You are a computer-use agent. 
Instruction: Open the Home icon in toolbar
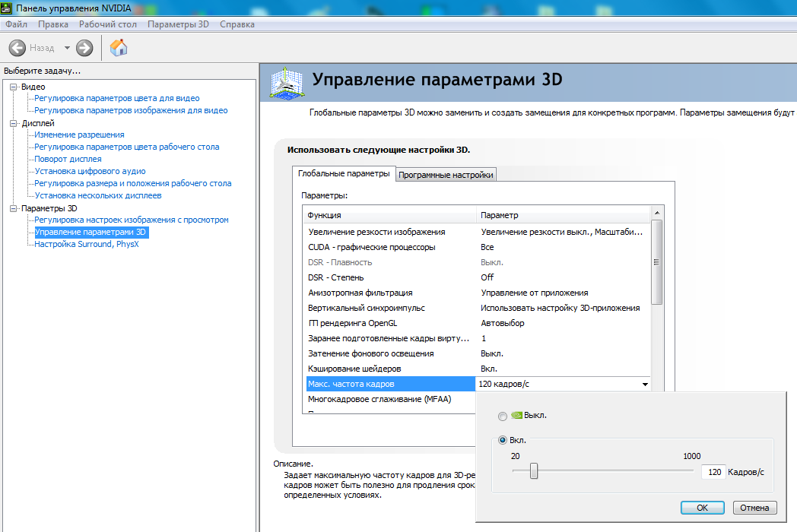[119, 48]
